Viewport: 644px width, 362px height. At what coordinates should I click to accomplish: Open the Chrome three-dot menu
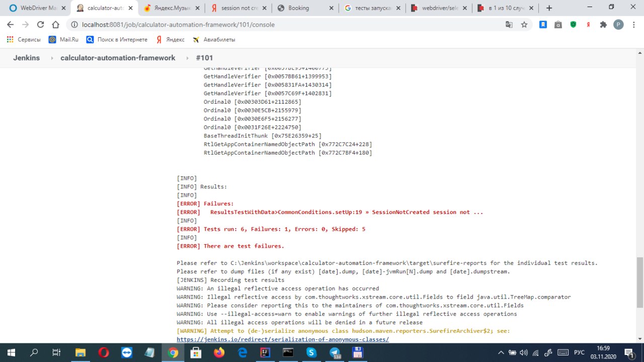(633, 24)
